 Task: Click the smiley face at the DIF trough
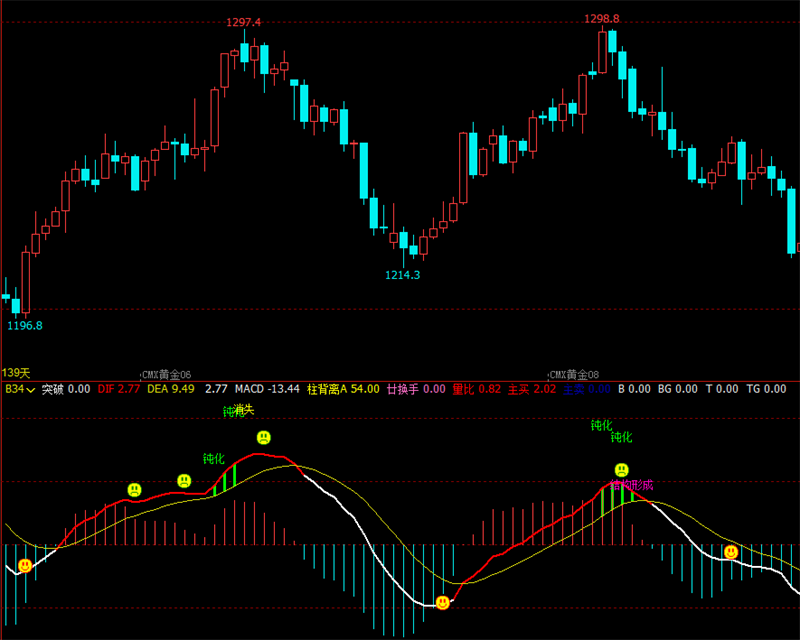(x=443, y=603)
